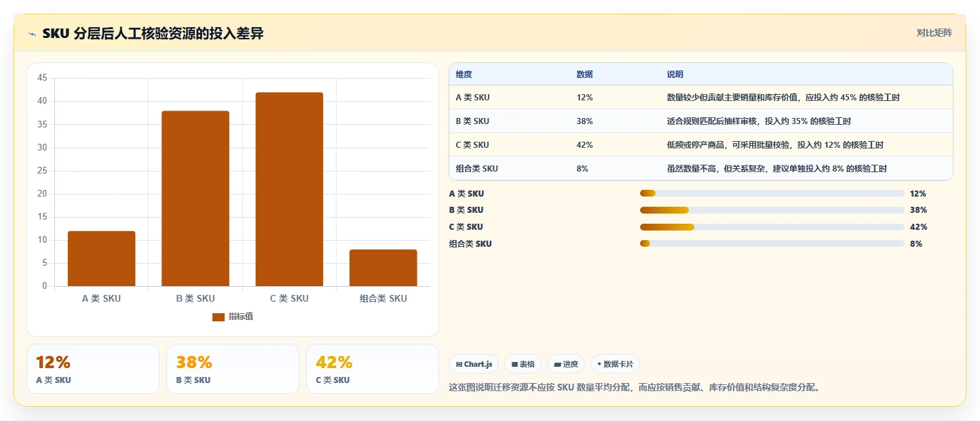The width and height of the screenshot is (980, 421).
Task: Click the 组合类 SKU cell in table
Action: pyautogui.click(x=477, y=169)
